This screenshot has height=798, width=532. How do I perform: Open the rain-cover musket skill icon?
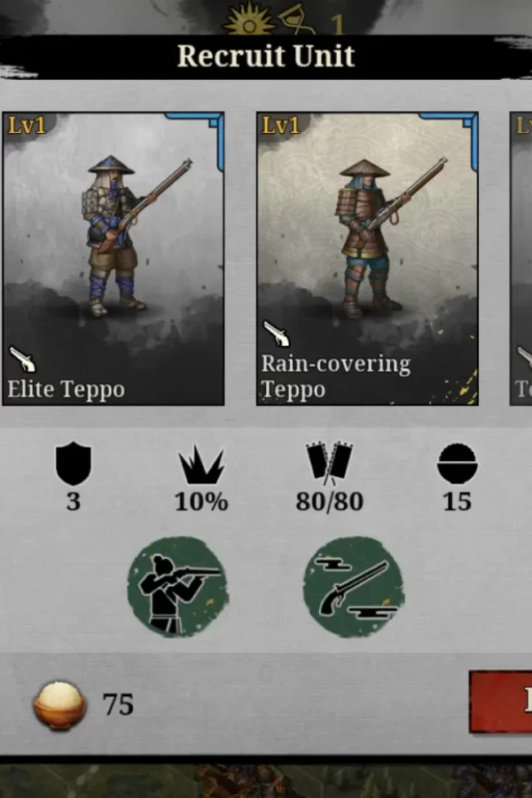pos(354,587)
